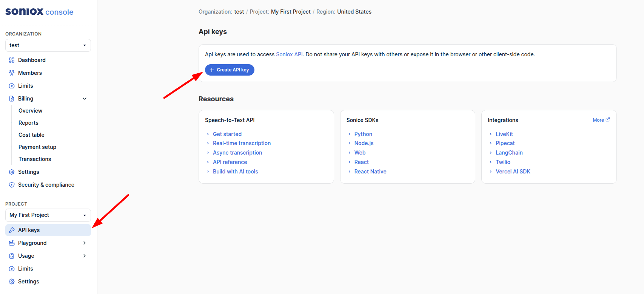Screen dimensions: 644x294
Task: Open Billing Overview page
Action: [x=30, y=111]
